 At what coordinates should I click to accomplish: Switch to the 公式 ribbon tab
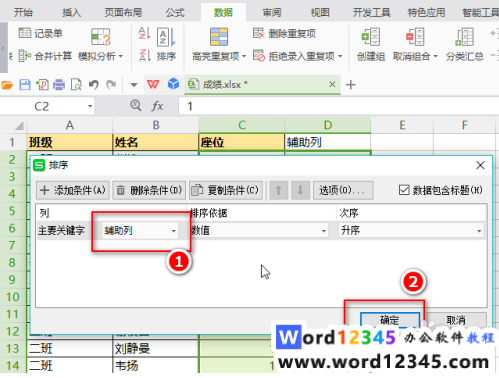pyautogui.click(x=175, y=13)
